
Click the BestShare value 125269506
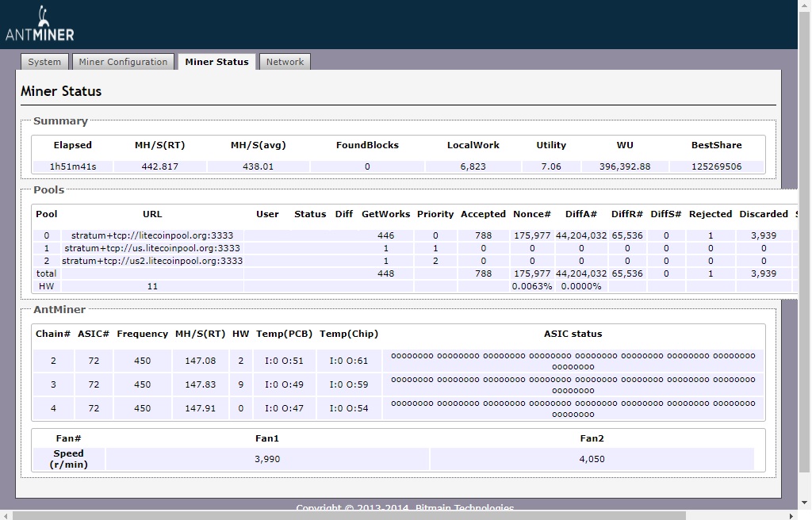[x=717, y=166]
